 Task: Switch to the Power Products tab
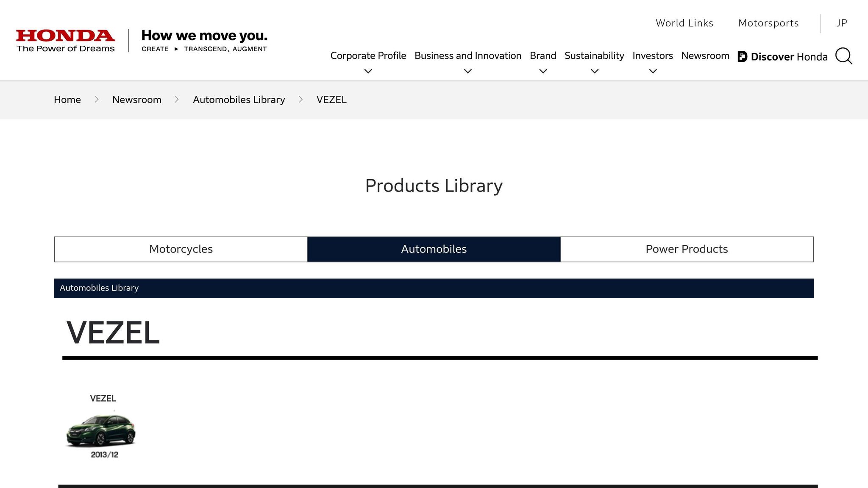click(687, 249)
